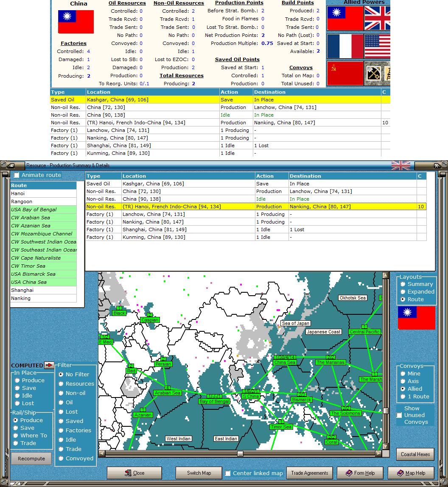The width and height of the screenshot is (448, 487).
Task: Choose Axis in the Convoys options
Action: pyautogui.click(x=403, y=381)
